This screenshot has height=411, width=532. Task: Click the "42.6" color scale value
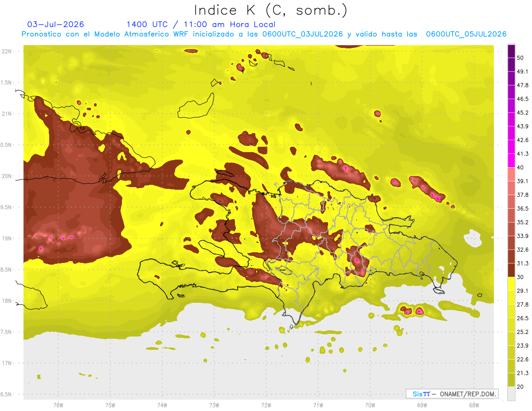523,140
